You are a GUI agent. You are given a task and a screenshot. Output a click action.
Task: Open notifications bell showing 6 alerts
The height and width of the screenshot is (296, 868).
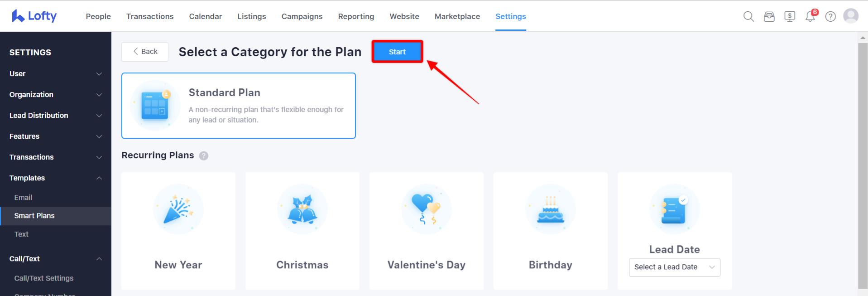[810, 17]
